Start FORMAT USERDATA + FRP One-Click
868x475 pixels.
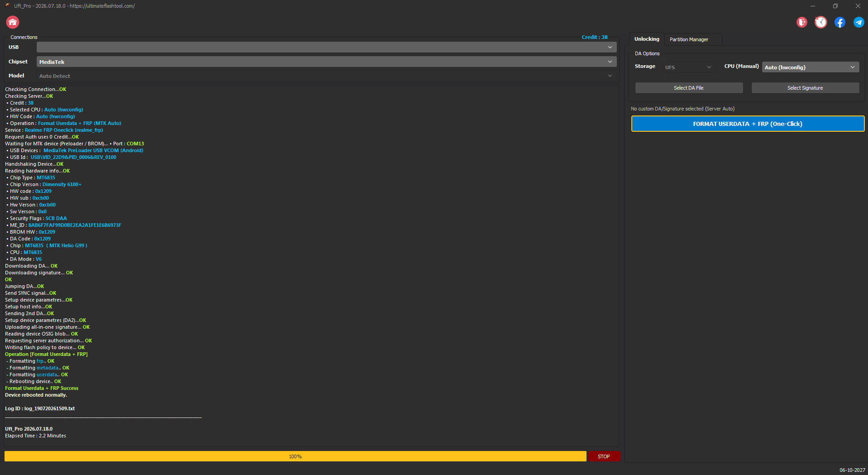(x=748, y=124)
